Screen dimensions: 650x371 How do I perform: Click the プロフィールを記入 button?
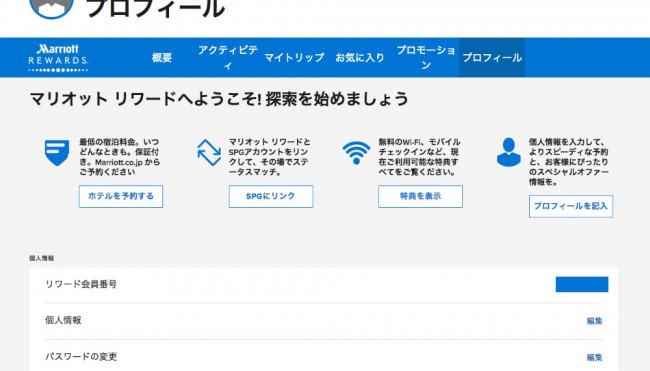point(571,206)
